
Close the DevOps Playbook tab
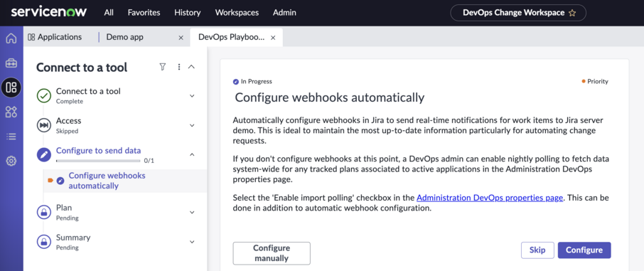[x=273, y=38]
